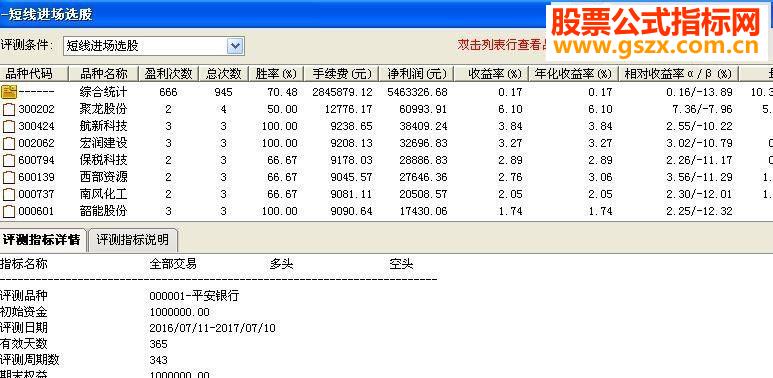This screenshot has width=773, height=378.
Task: Click the 000001-平安银行 value
Action: pyautogui.click(x=194, y=296)
